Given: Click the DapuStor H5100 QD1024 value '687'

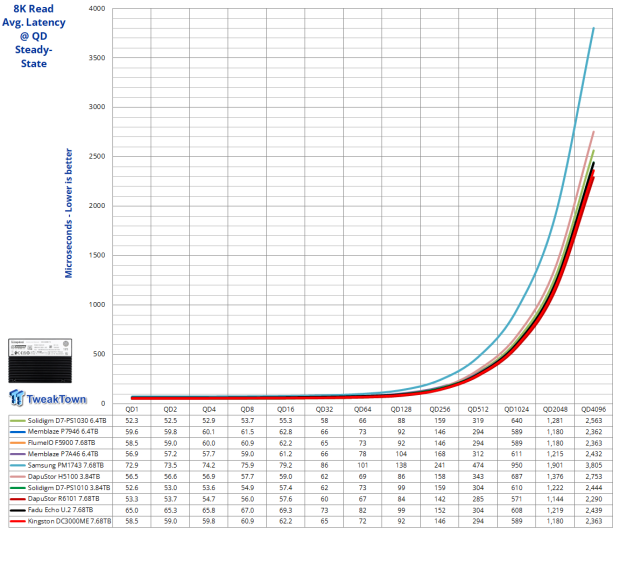Looking at the screenshot, I should pos(516,477).
